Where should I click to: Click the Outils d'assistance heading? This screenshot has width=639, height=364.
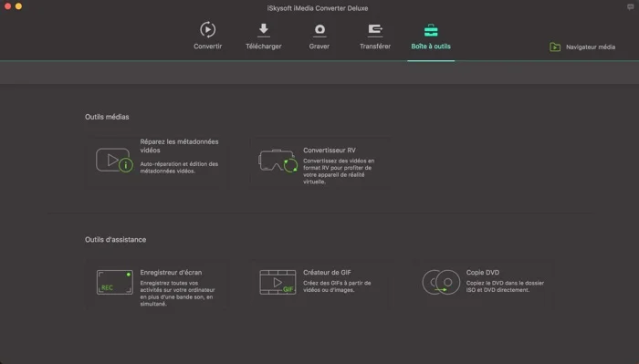pyautogui.click(x=115, y=239)
